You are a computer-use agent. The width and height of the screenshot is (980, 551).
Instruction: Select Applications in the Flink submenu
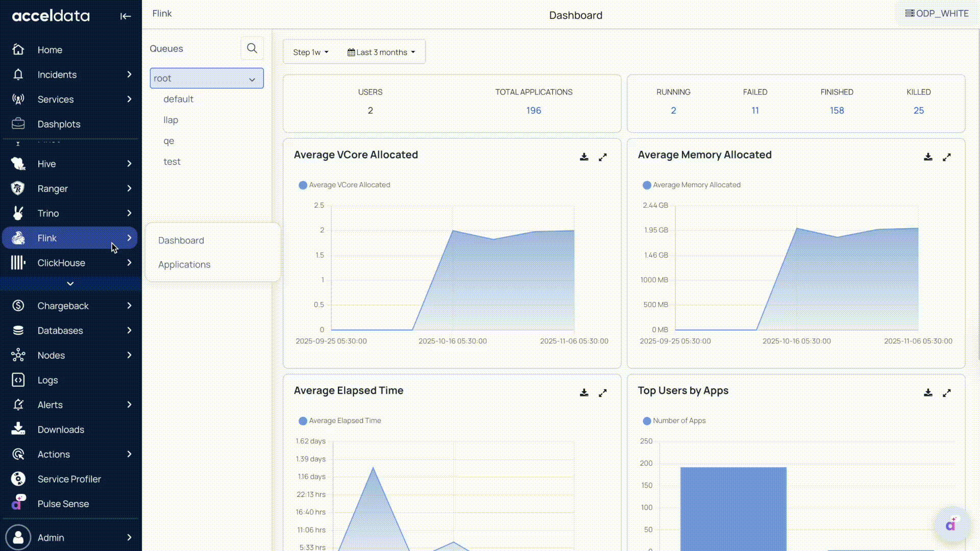(184, 264)
